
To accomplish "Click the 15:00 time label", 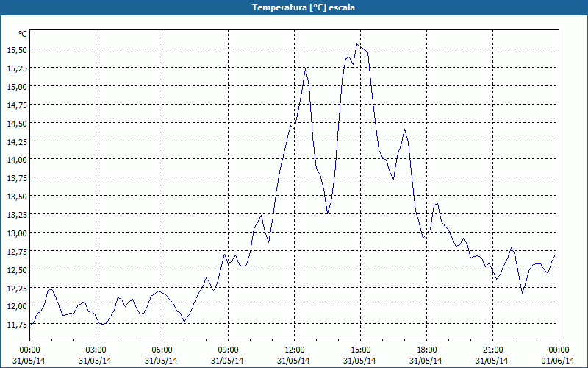I will tap(360, 350).
